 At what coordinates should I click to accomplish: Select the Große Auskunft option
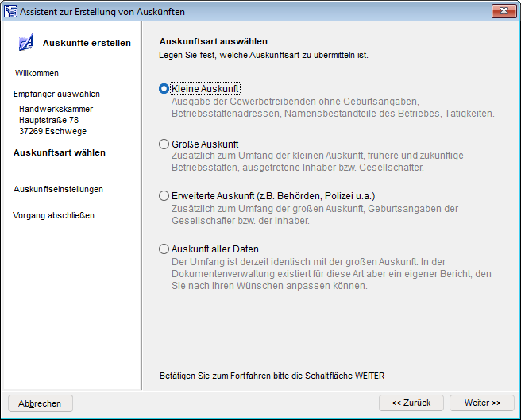[164, 144]
